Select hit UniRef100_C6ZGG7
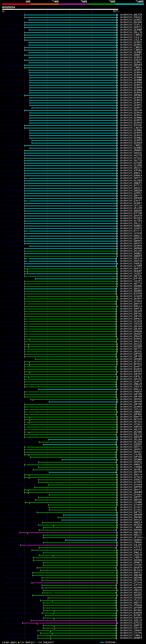 click(131, 273)
